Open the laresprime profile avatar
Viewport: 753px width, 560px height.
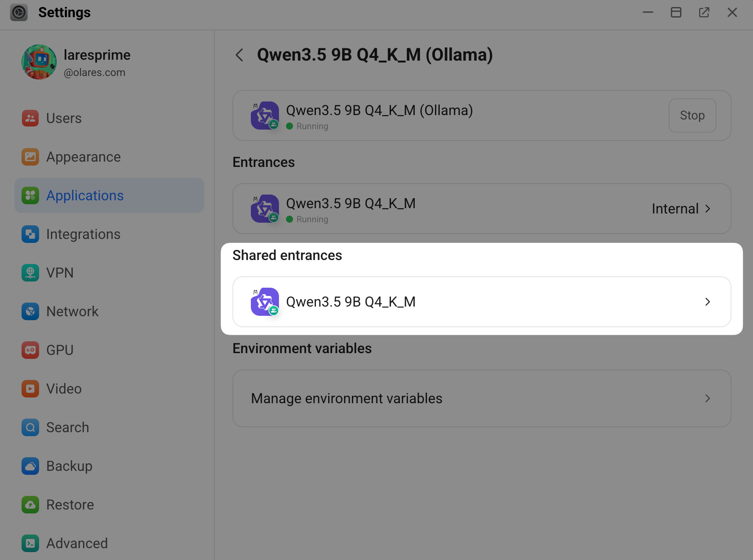pyautogui.click(x=39, y=61)
